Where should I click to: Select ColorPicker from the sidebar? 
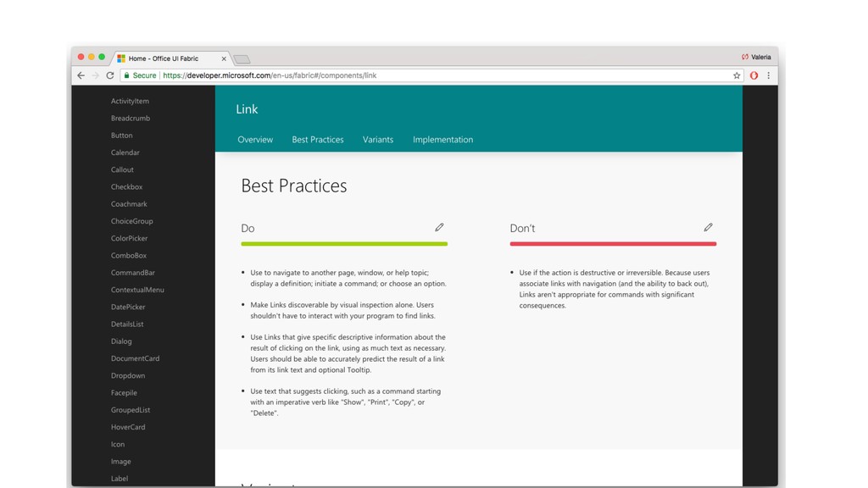click(x=129, y=238)
